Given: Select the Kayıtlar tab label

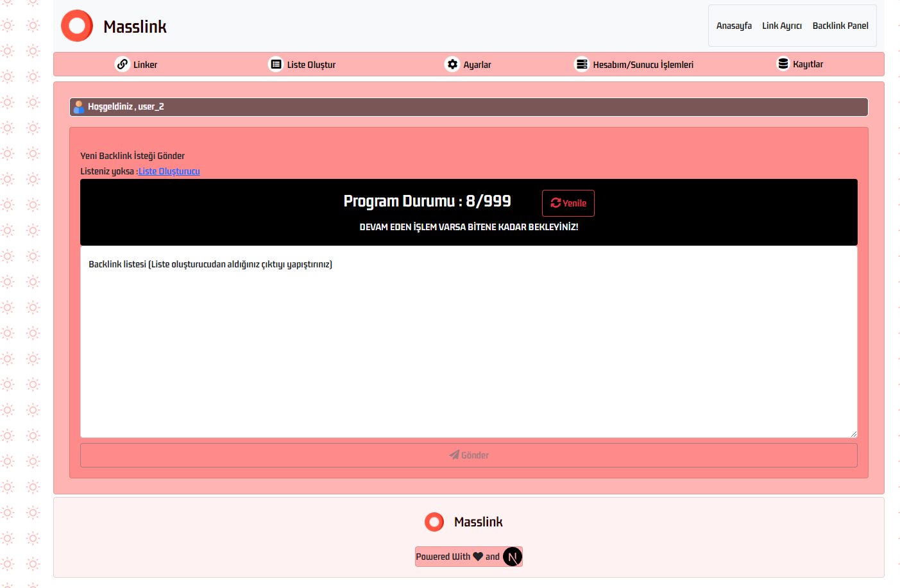Looking at the screenshot, I should pyautogui.click(x=808, y=64).
